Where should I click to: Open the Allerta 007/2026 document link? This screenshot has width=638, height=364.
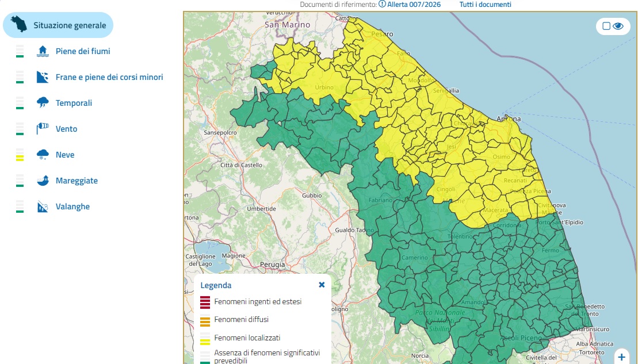click(x=410, y=5)
